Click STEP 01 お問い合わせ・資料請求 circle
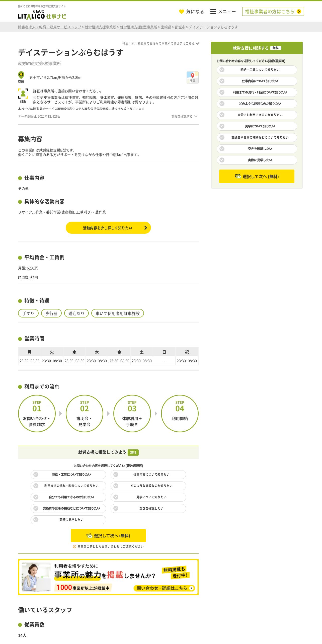The height and width of the screenshot is (644, 322). 37,414
